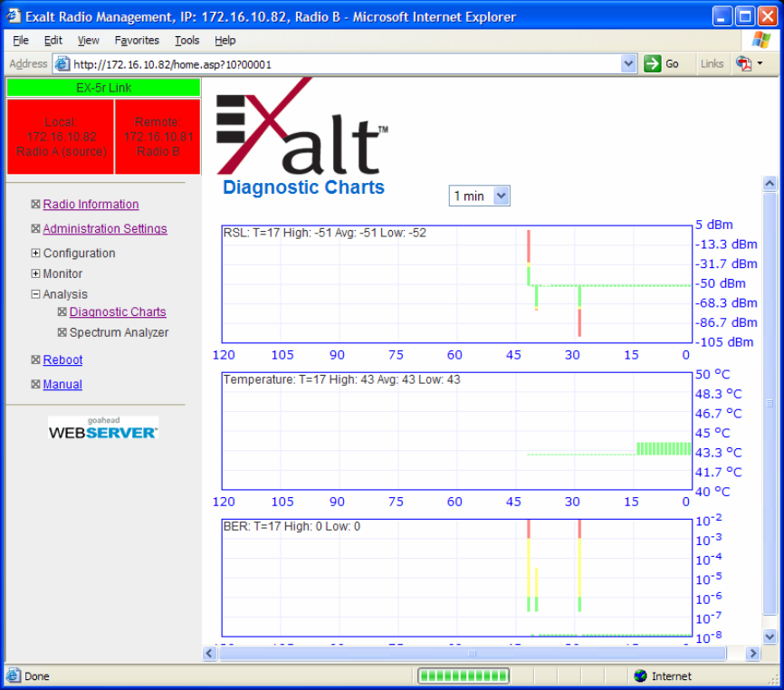Screen dimensions: 784x690
Task: Click the page icon in the address bar
Action: (62, 64)
